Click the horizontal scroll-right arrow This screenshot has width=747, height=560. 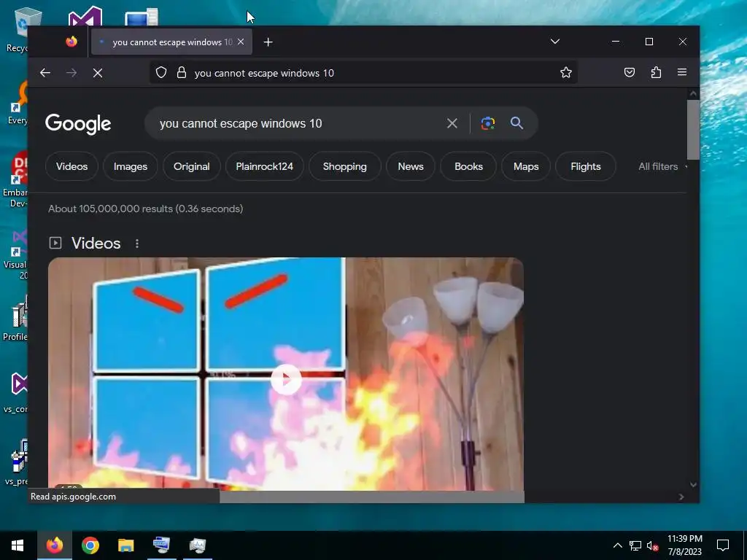coord(681,497)
